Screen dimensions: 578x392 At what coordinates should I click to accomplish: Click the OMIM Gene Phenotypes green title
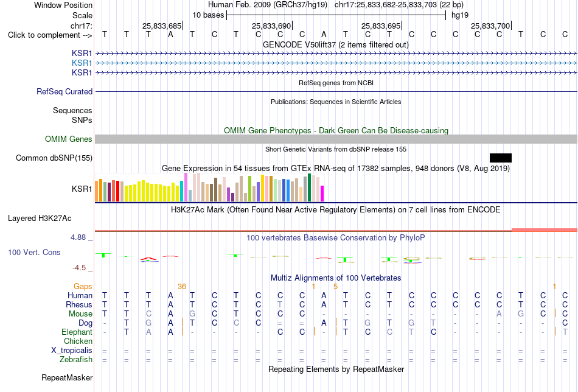click(336, 130)
